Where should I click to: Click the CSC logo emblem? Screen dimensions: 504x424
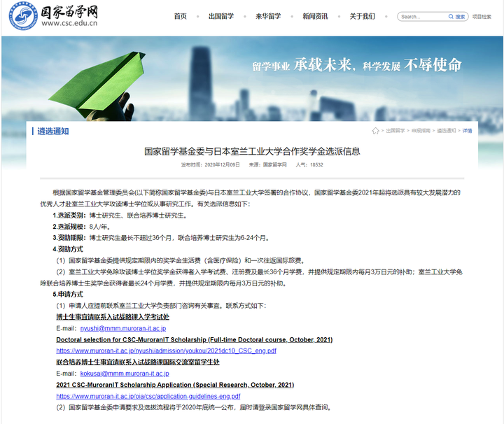coord(23,16)
